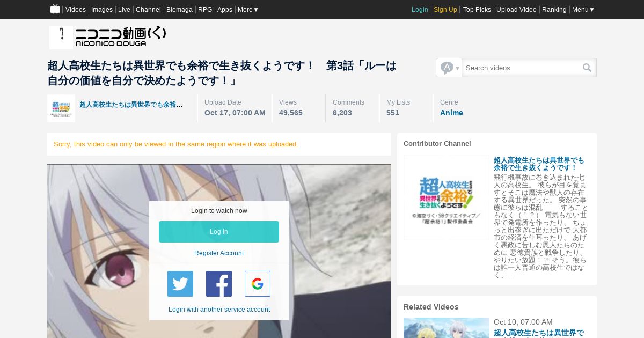Open Blomaga in top navigation

tap(179, 10)
